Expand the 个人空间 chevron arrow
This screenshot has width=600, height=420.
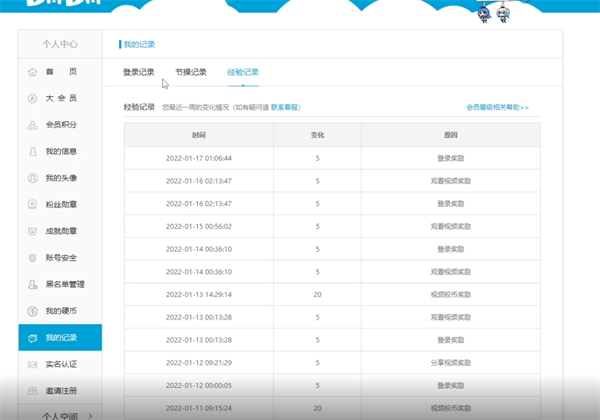[91, 414]
